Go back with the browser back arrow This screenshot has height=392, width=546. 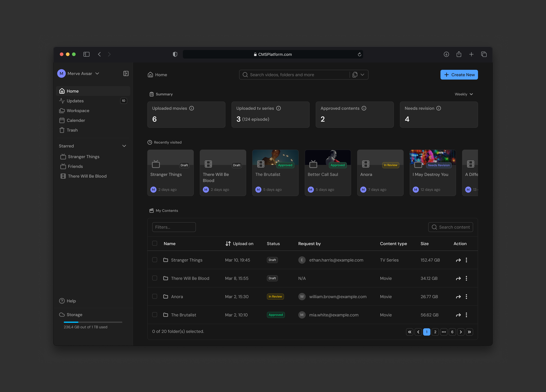[99, 54]
